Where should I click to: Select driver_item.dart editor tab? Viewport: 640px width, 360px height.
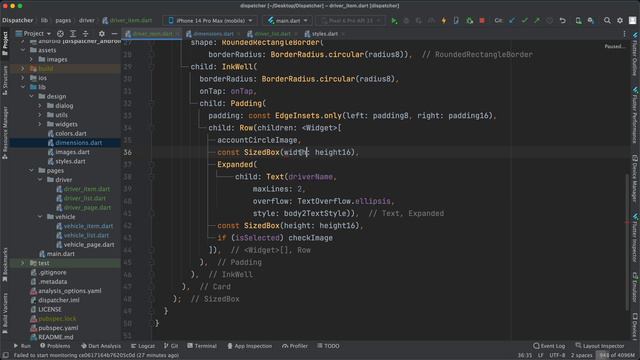(x=152, y=34)
